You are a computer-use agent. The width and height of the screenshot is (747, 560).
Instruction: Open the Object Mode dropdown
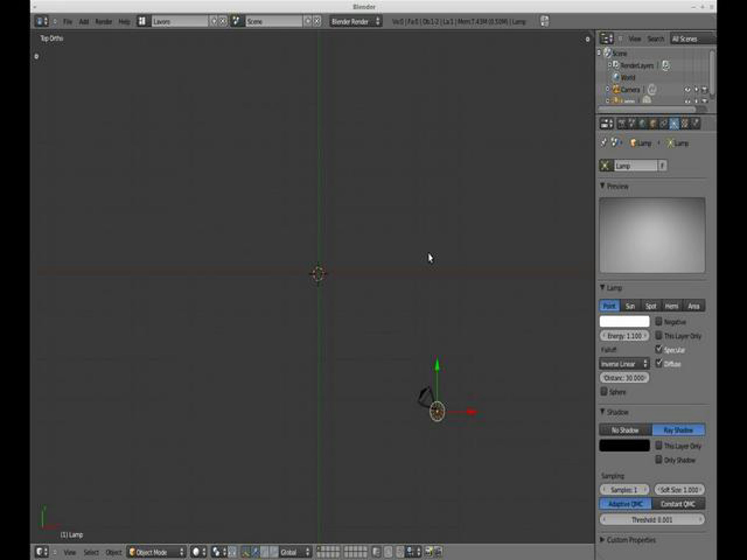pos(157,552)
